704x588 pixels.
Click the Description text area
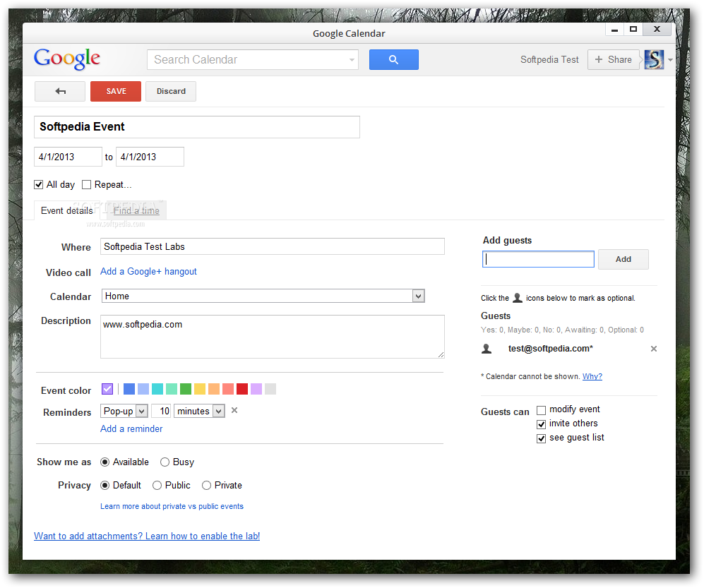pyautogui.click(x=273, y=337)
